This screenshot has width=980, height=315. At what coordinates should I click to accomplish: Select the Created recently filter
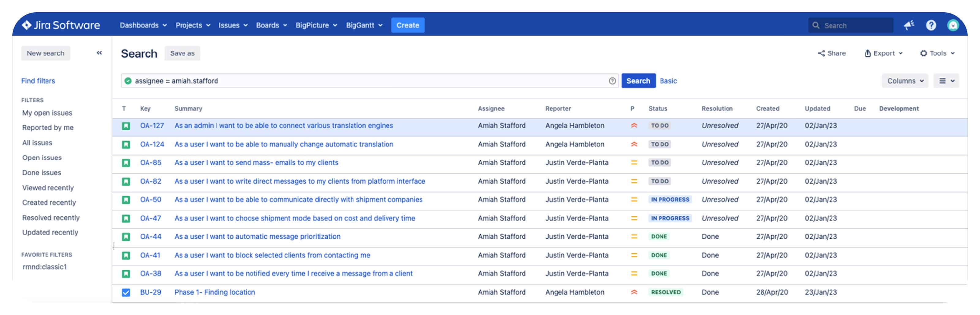(49, 203)
